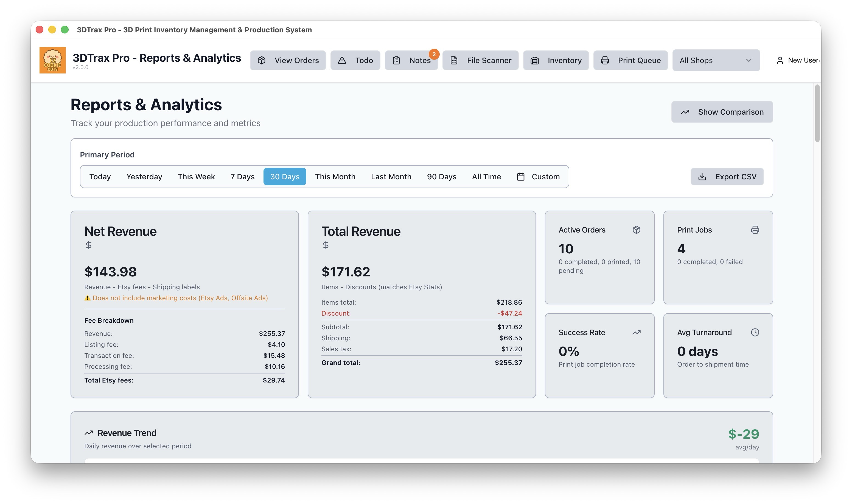Click the Export CSV button
852x504 pixels.
(727, 177)
